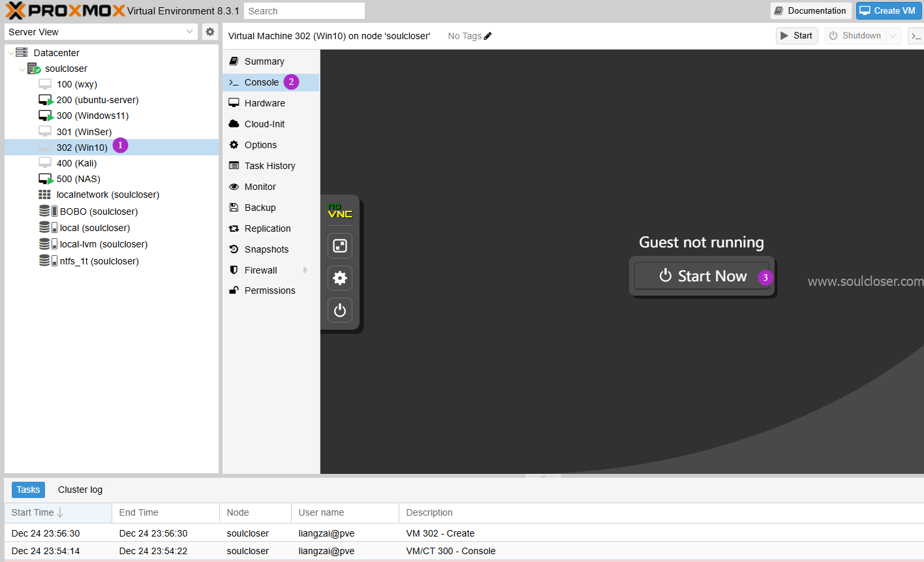
Task: Click the Start button in toolbar
Action: pos(797,36)
